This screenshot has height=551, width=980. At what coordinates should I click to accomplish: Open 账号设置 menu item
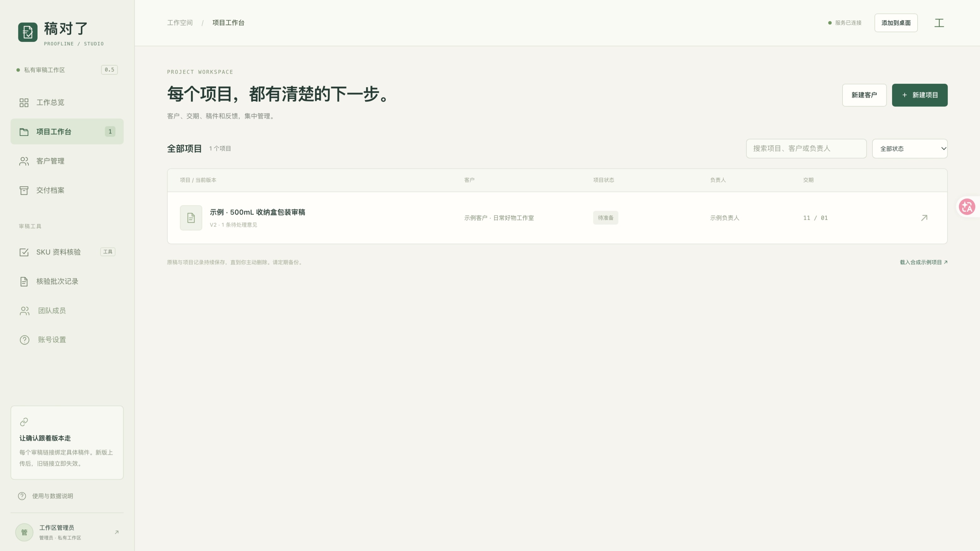67,340
